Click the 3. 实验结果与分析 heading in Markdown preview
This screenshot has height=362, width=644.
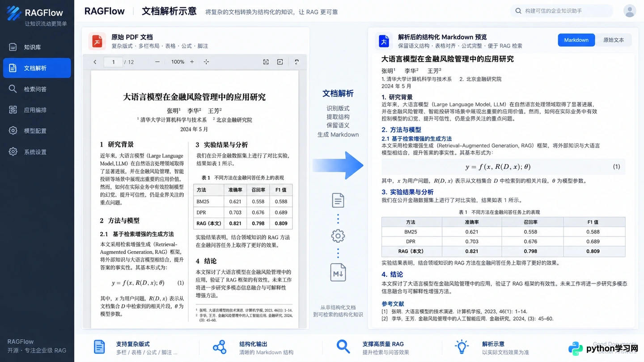pyautogui.click(x=407, y=192)
